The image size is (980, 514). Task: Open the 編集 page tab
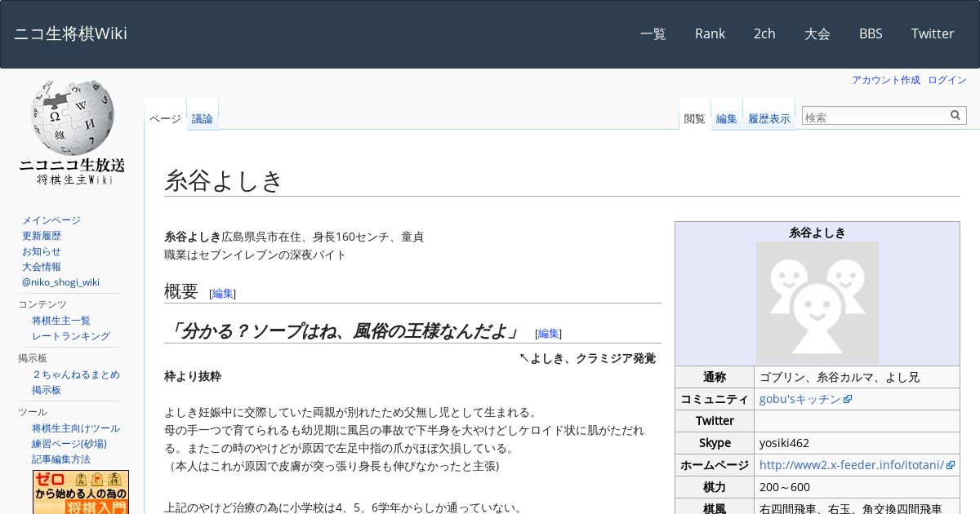click(727, 118)
